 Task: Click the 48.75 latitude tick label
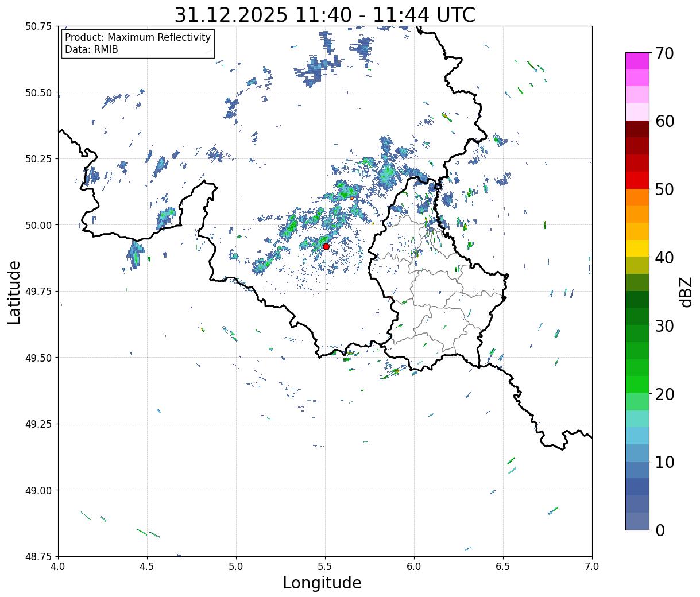click(38, 557)
